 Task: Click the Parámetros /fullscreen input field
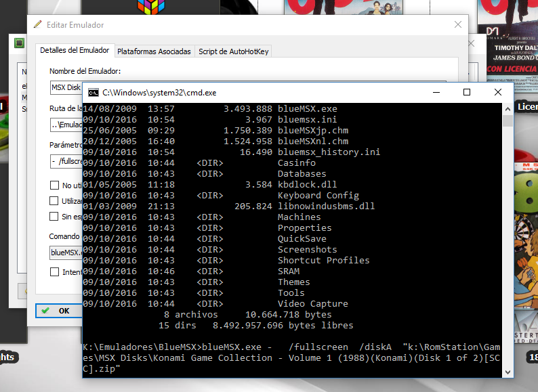(66, 161)
